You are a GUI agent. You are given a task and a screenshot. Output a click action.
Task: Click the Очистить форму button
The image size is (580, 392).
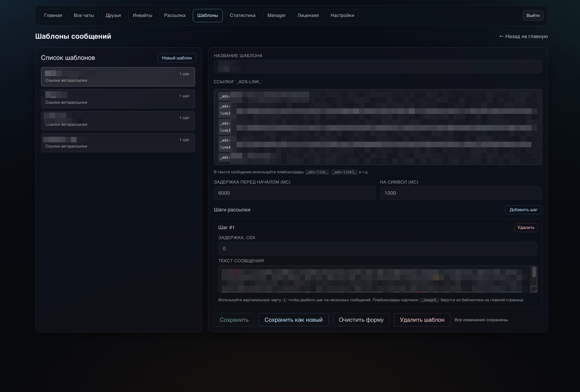tap(361, 320)
